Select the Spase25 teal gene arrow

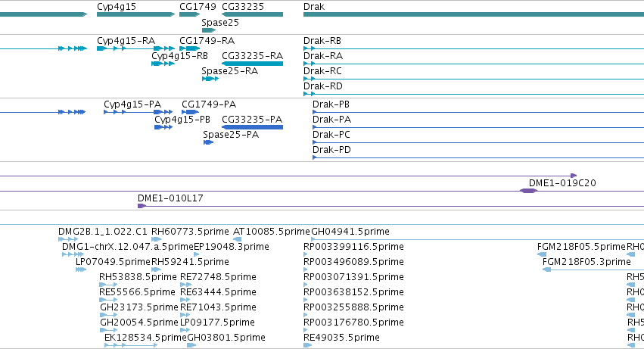point(209,30)
